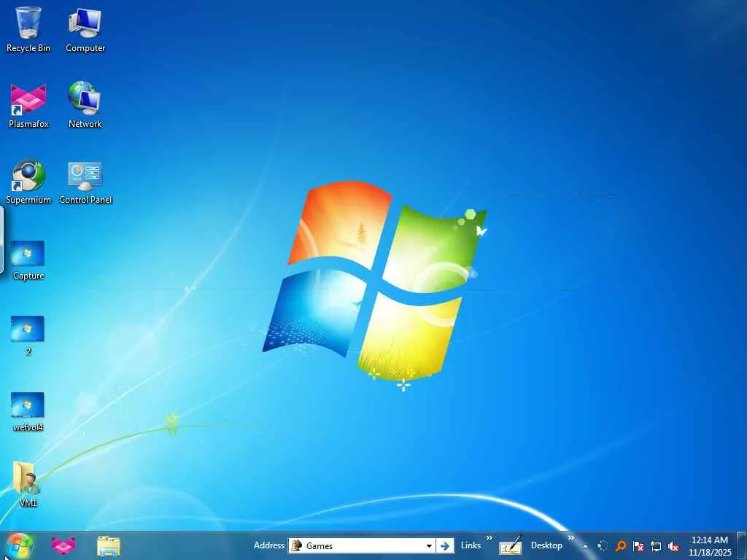Open the Windows Start menu orb
The width and height of the screenshot is (747, 560).
tap(19, 546)
